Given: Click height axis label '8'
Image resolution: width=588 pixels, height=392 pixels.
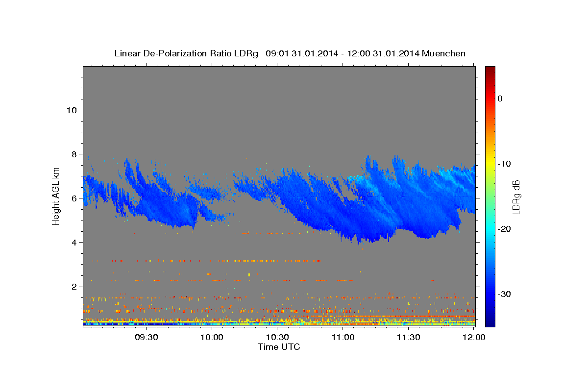Looking at the screenshot, I should (x=73, y=154).
